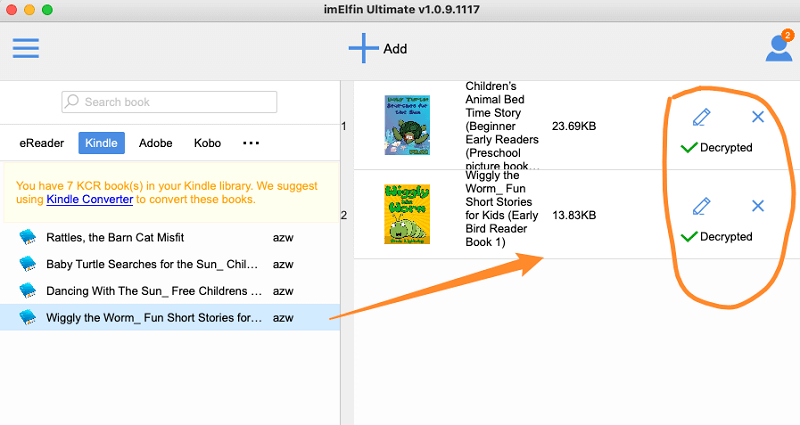Click the book icon beside Wiggly the Worm row
This screenshot has width=800, height=425.
pos(28,317)
